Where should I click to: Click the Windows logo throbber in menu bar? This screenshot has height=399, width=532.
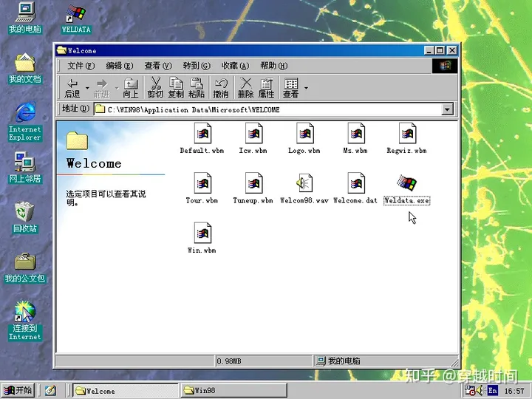tap(445, 66)
